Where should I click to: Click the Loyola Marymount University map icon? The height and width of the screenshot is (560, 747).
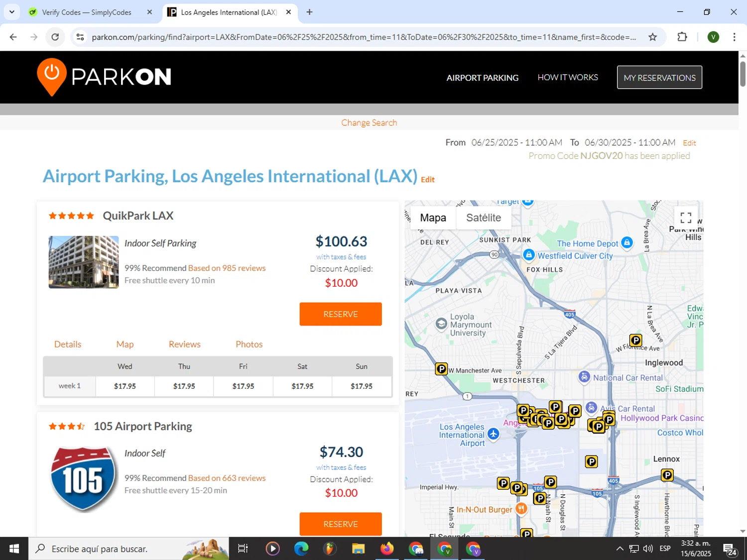coord(441,324)
